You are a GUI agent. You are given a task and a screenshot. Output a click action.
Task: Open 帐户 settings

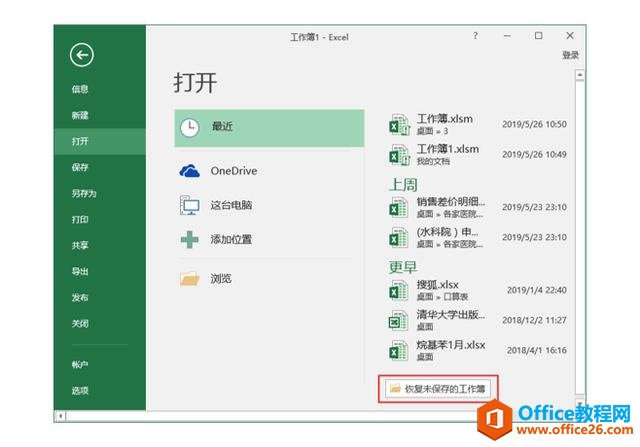coord(80,365)
